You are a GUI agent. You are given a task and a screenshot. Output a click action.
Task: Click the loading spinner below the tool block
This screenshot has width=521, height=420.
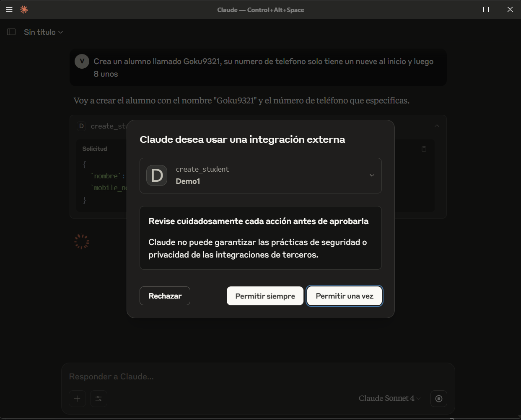(x=82, y=242)
